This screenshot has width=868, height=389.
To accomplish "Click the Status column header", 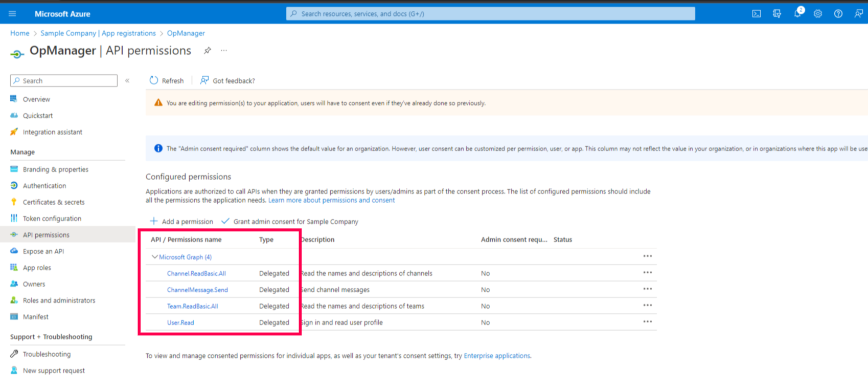I will (563, 240).
